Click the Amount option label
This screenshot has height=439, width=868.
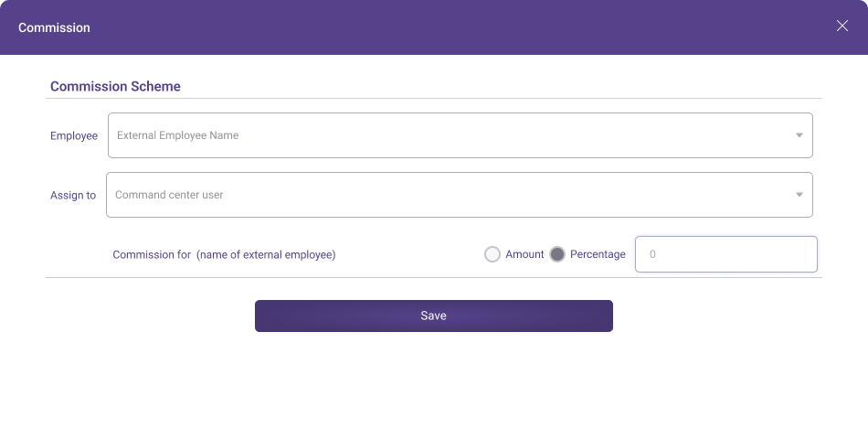[x=524, y=254]
